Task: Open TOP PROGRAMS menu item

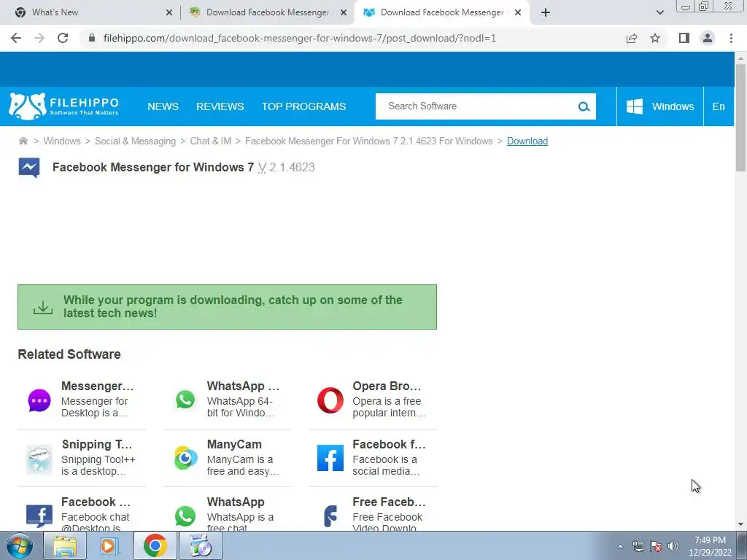Action: pyautogui.click(x=303, y=106)
